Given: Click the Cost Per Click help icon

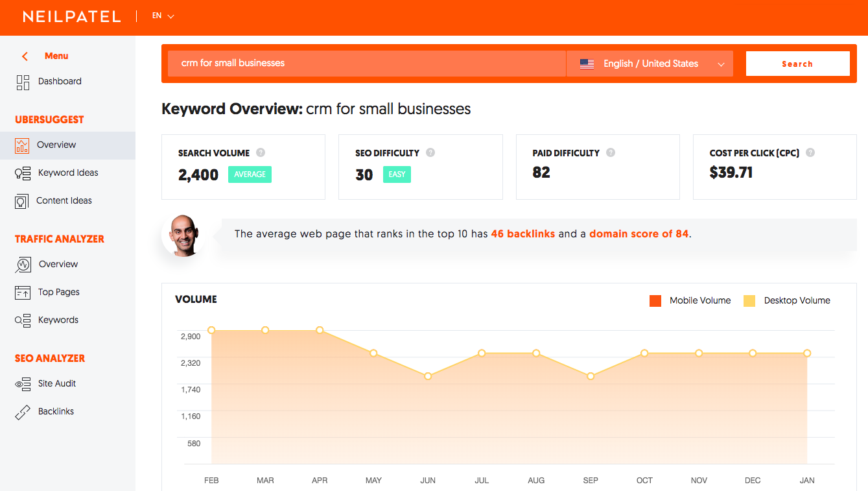Looking at the screenshot, I should point(810,153).
